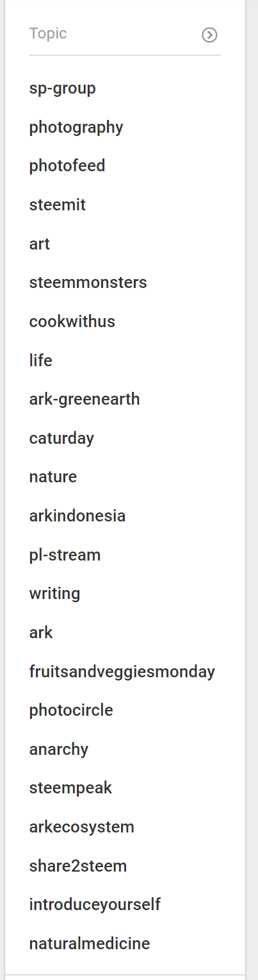The width and height of the screenshot is (258, 980).
Task: Choose the fruitsandveggiesmonday topic
Action: click(122, 672)
